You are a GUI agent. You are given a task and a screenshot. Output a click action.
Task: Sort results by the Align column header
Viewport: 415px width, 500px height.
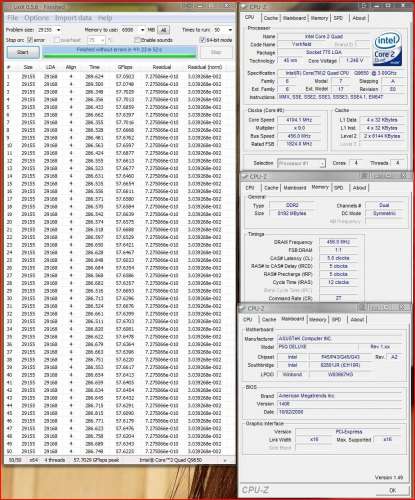click(x=71, y=67)
